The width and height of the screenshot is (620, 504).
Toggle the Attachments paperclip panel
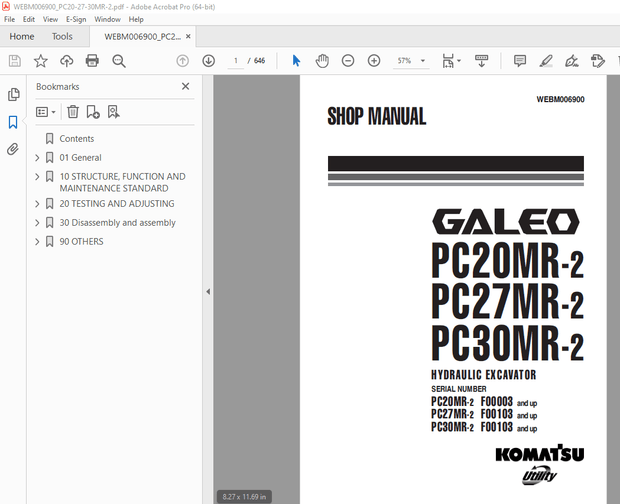click(13, 149)
